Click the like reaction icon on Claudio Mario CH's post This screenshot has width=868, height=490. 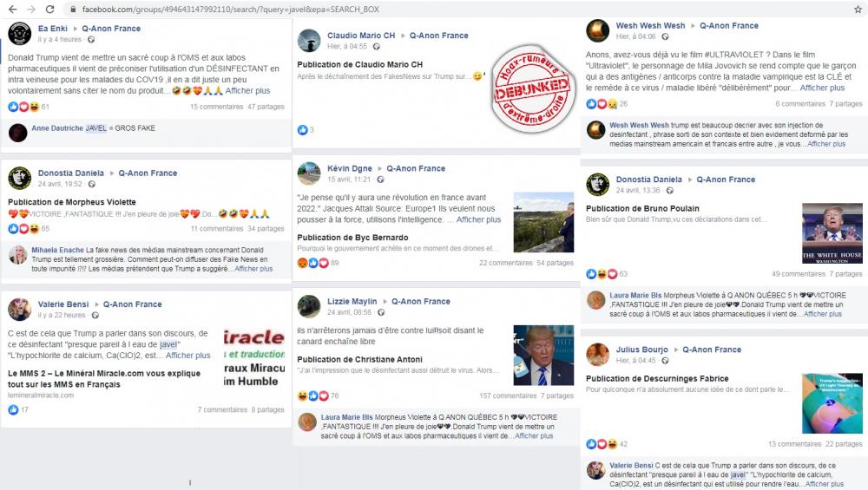click(302, 130)
